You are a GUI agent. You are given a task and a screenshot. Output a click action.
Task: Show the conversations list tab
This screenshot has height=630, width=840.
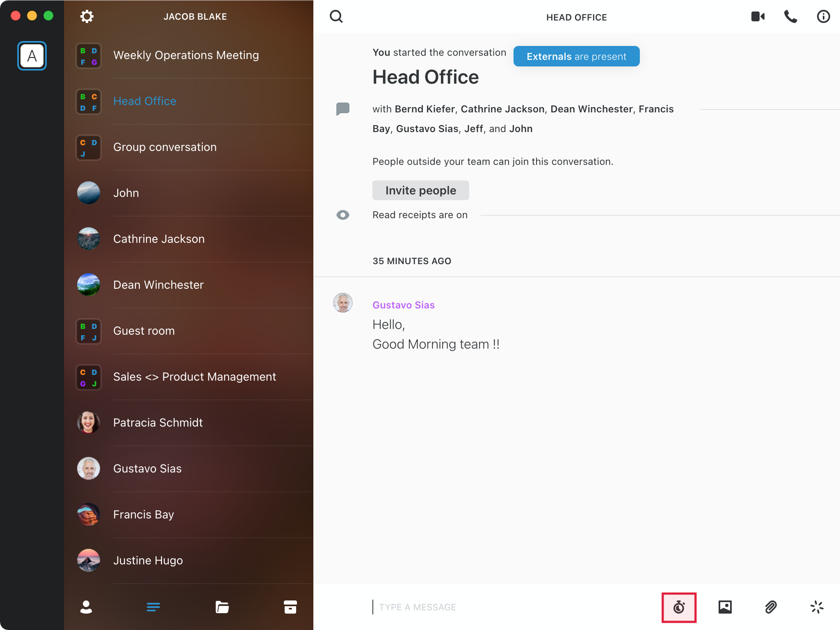click(x=153, y=607)
